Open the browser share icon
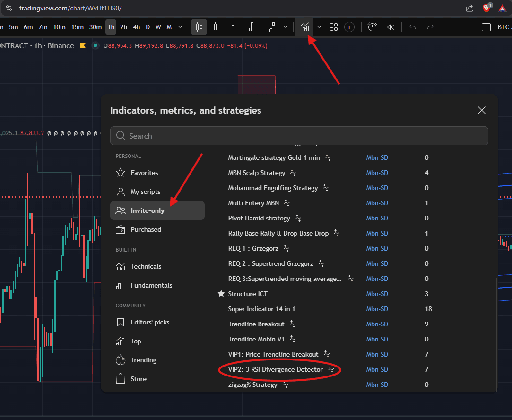 (469, 8)
